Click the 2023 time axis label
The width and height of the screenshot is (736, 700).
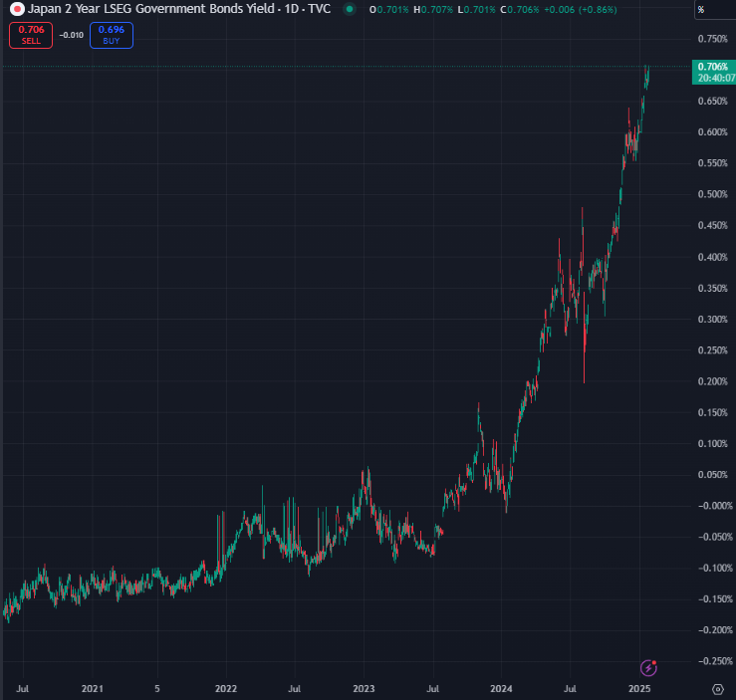coord(364,688)
